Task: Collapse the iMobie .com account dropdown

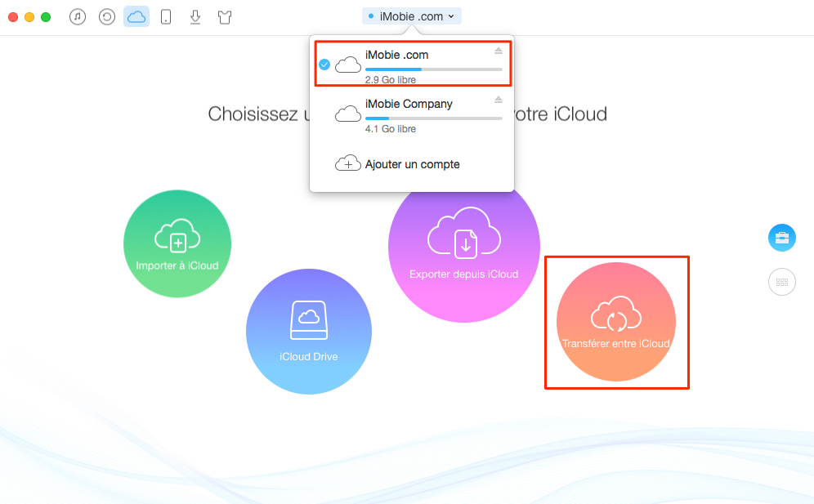Action: pyautogui.click(x=412, y=16)
